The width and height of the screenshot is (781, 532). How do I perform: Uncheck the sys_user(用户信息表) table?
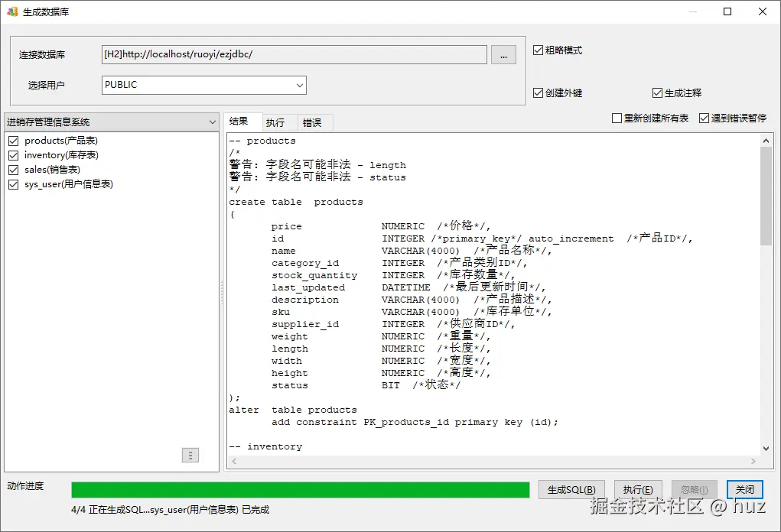click(x=14, y=185)
